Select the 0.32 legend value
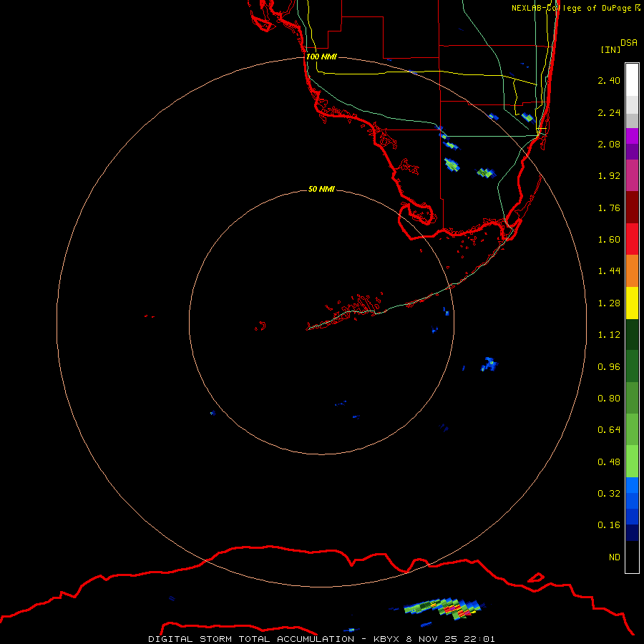The width and height of the screenshot is (644, 644). (609, 494)
